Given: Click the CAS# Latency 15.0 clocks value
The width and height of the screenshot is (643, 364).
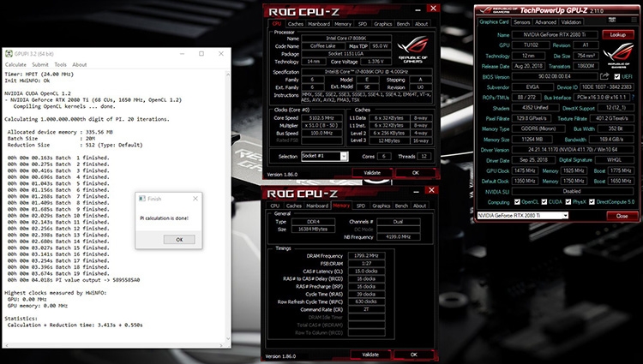Looking at the screenshot, I should click(x=366, y=271).
